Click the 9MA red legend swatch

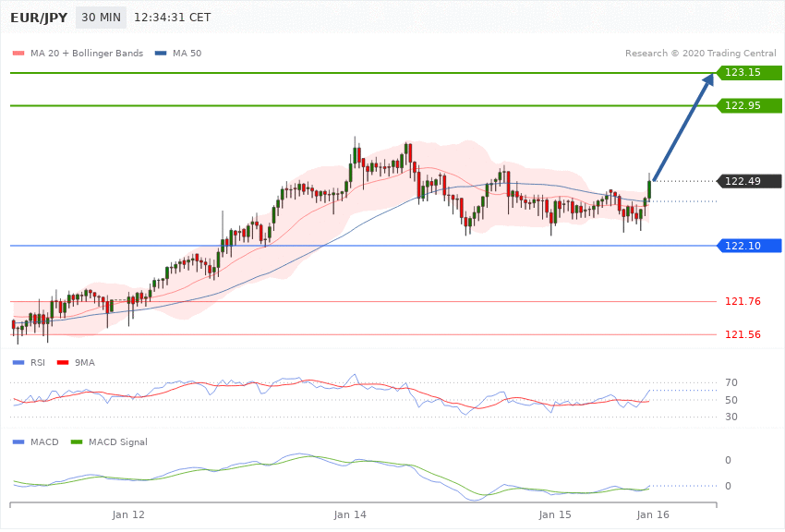click(63, 362)
